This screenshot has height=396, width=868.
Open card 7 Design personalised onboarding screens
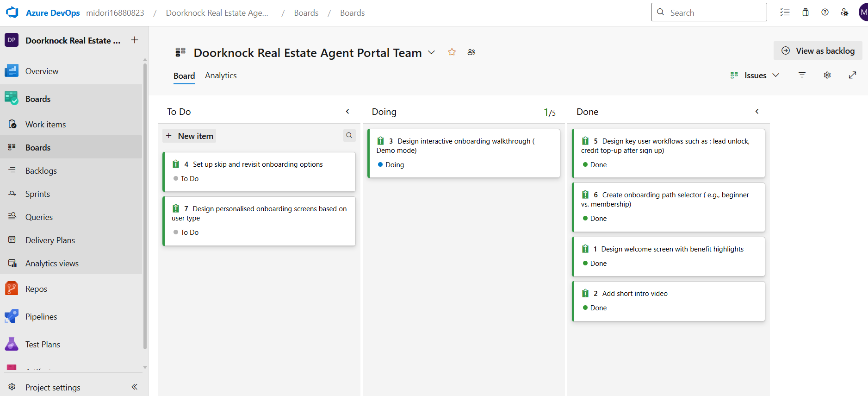point(259,214)
